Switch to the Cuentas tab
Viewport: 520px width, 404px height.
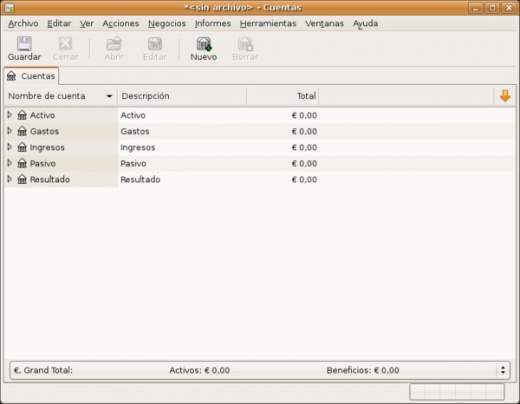point(31,76)
